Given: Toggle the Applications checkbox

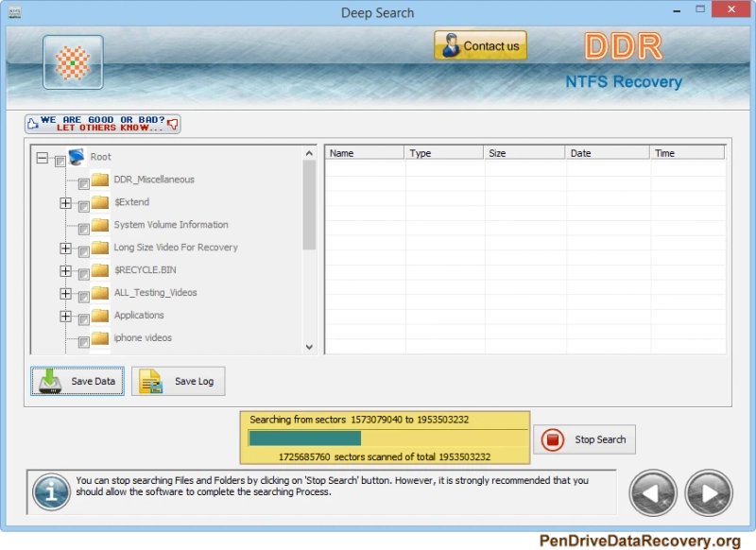Looking at the screenshot, I should [x=83, y=319].
